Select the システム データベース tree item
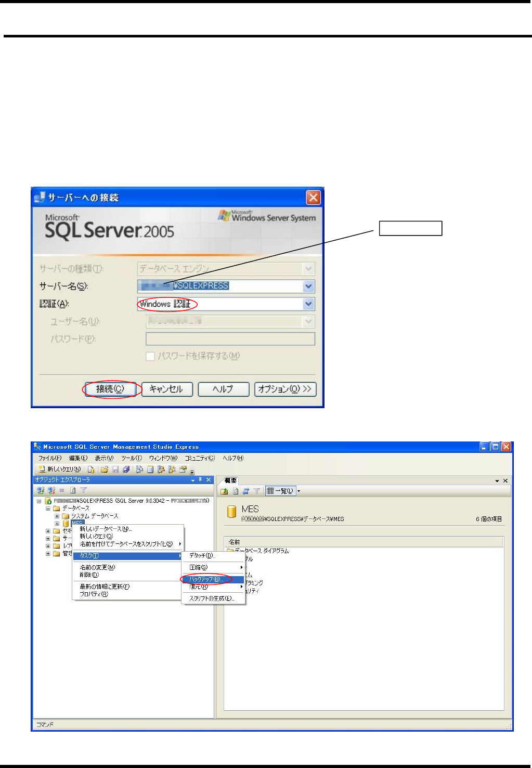Screen dimensions: 532x768 click(x=95, y=516)
